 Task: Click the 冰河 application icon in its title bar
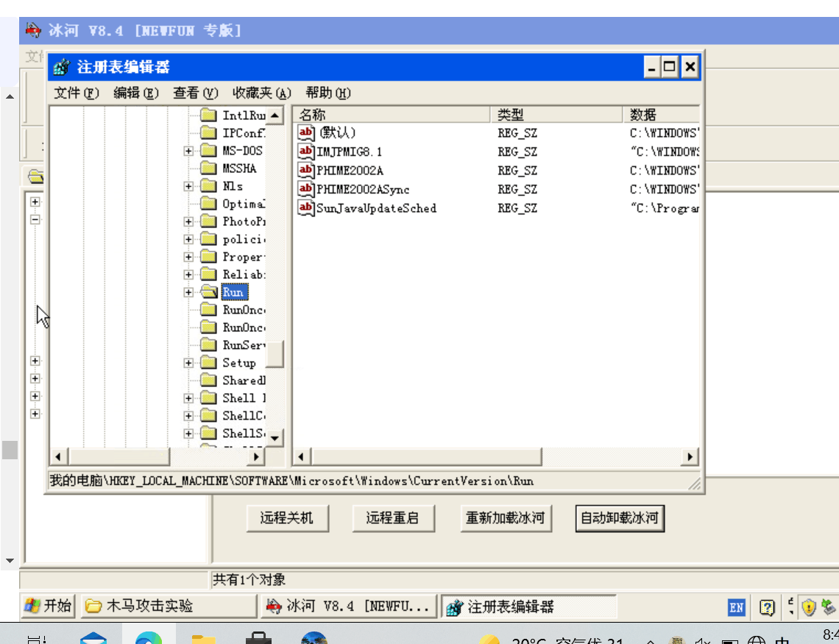pos(33,30)
